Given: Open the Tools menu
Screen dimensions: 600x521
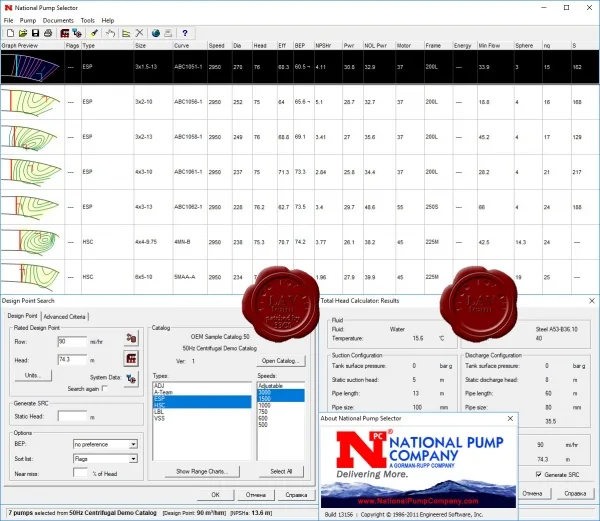Looking at the screenshot, I should pos(88,20).
